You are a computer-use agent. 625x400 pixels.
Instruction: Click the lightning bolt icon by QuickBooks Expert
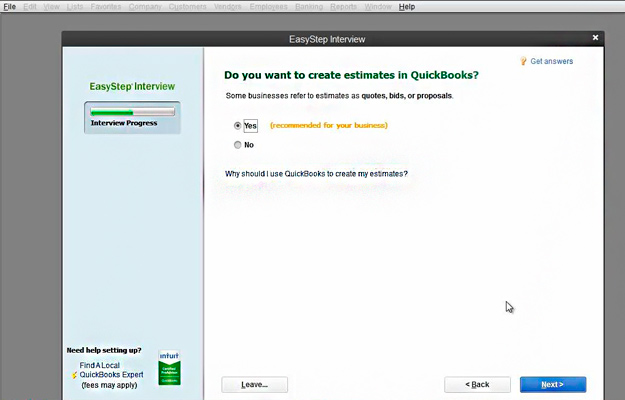coord(74,375)
